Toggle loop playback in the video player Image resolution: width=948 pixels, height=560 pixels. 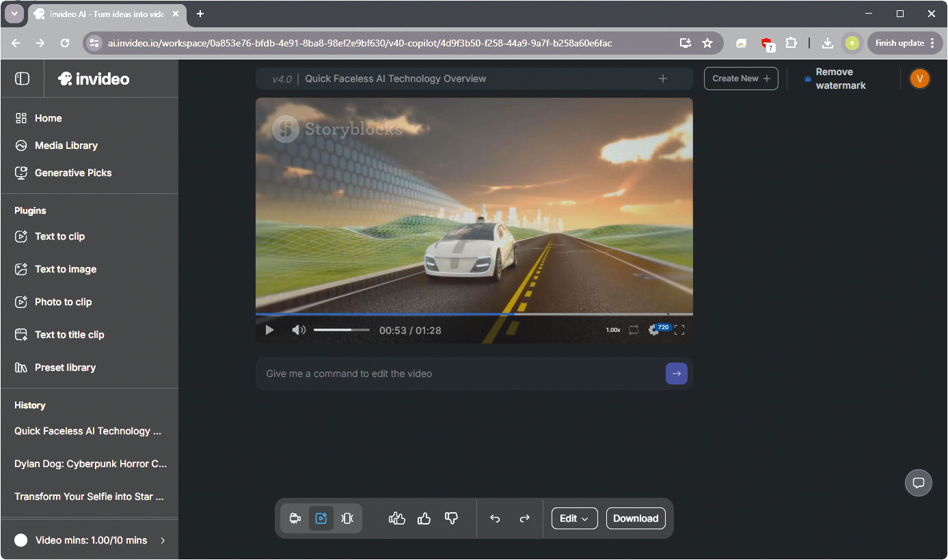click(x=634, y=330)
